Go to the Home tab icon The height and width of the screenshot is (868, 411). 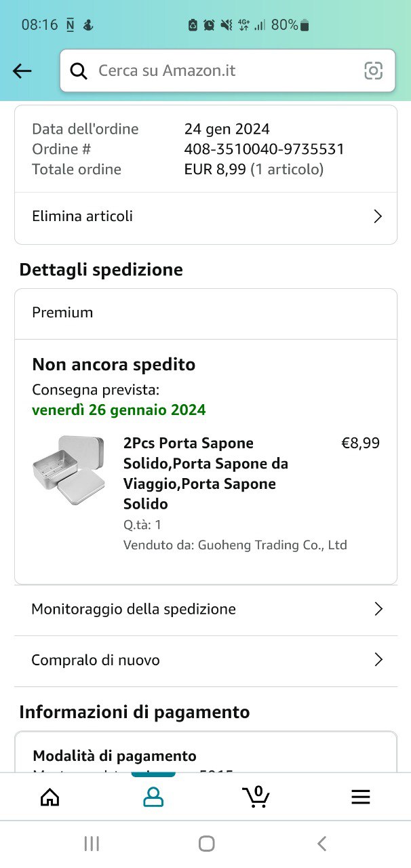[x=50, y=797]
